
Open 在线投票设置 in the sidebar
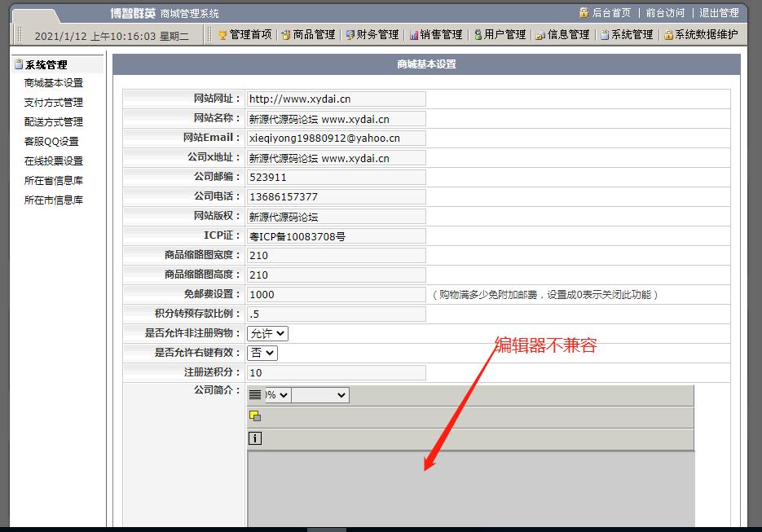click(54, 160)
